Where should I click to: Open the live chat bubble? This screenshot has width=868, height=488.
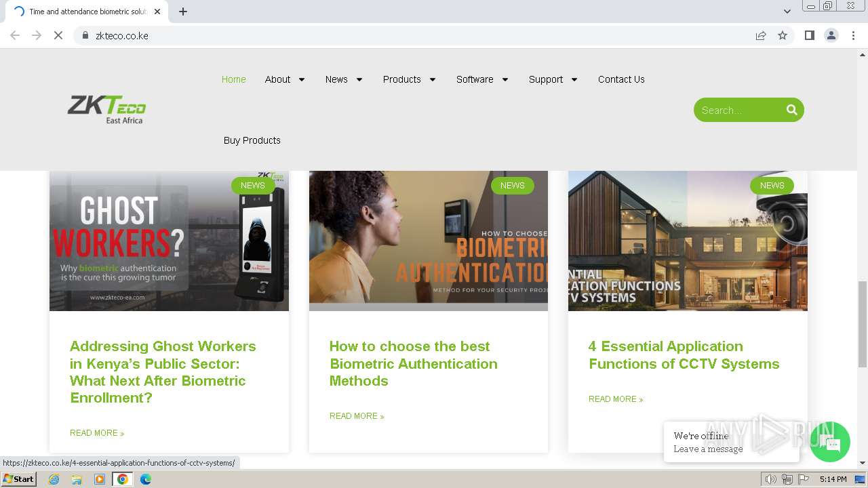tap(830, 442)
